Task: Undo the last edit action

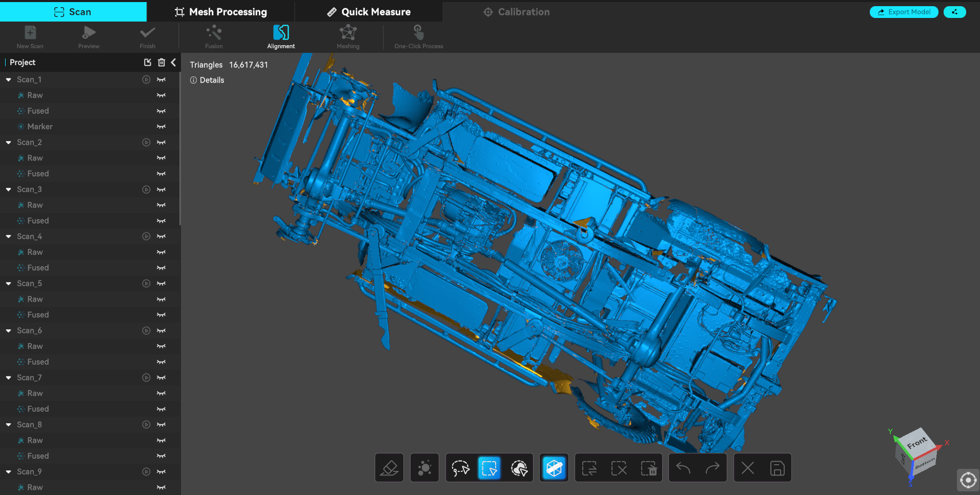Action: 683,468
